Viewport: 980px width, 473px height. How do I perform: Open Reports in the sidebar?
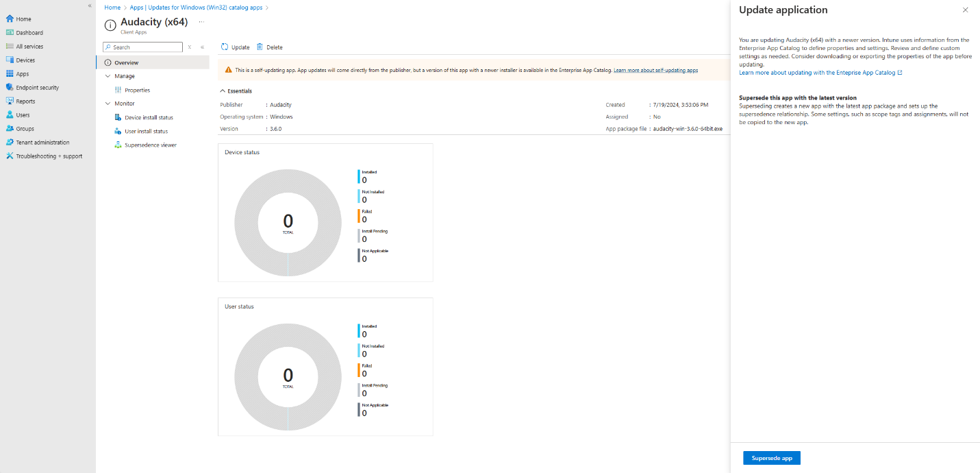25,101
